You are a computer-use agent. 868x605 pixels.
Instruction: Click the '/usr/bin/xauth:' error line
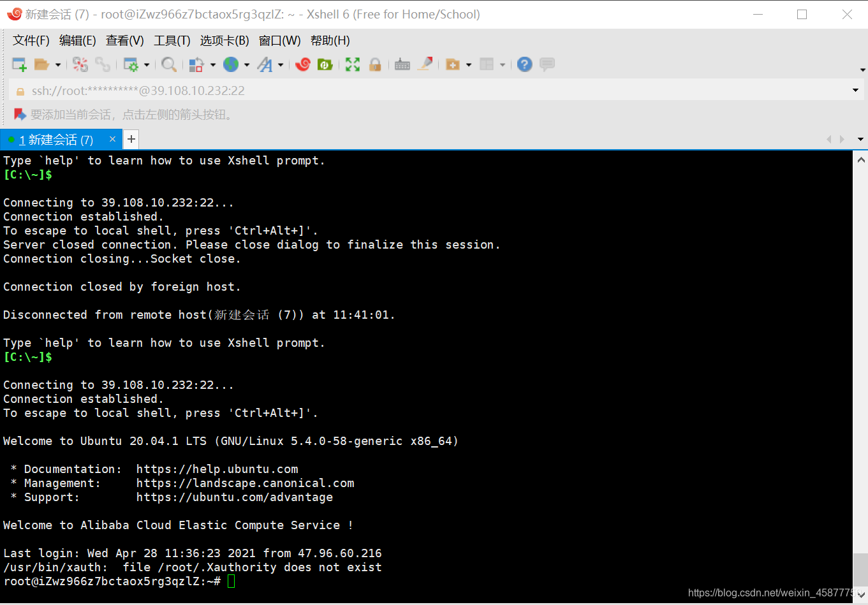193,567
